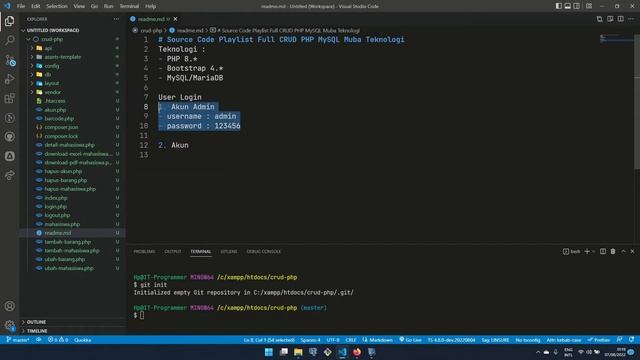Click the errors and warnings counter
Screen dimensions: 640x360
coord(58,340)
